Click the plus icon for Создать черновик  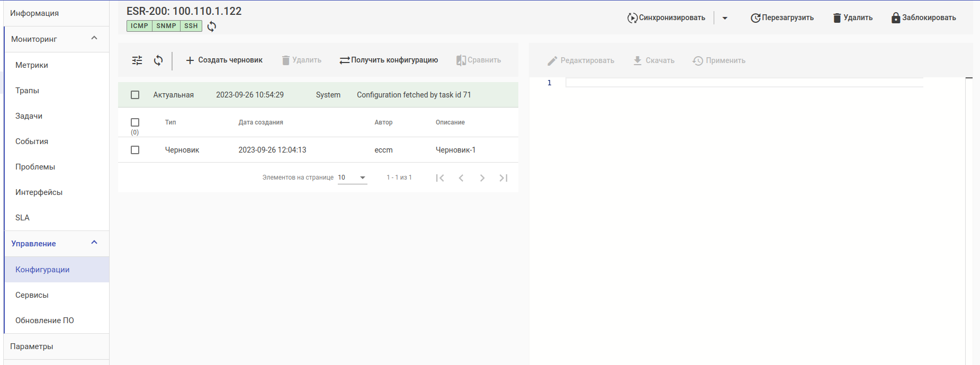(x=190, y=60)
